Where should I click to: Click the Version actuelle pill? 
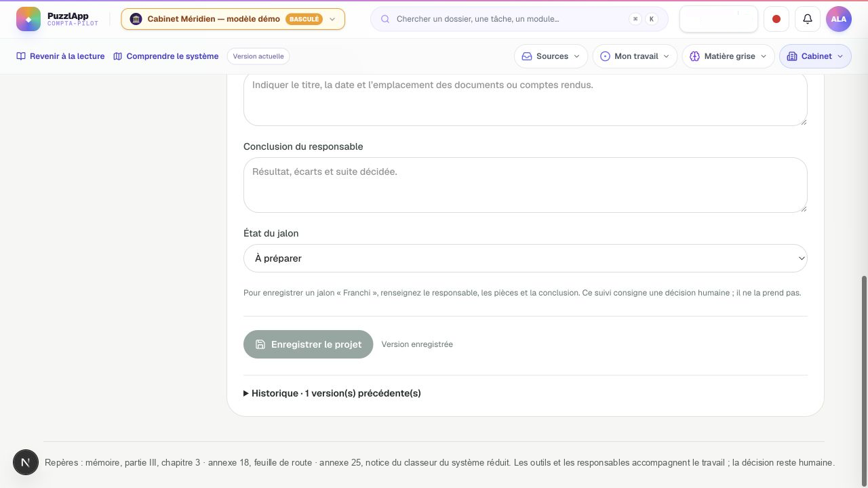tap(258, 56)
